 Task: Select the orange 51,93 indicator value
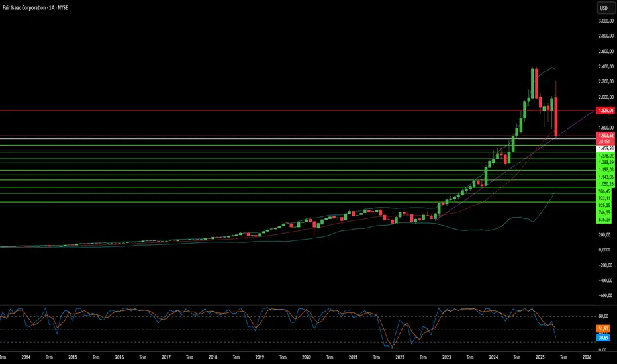603,328
